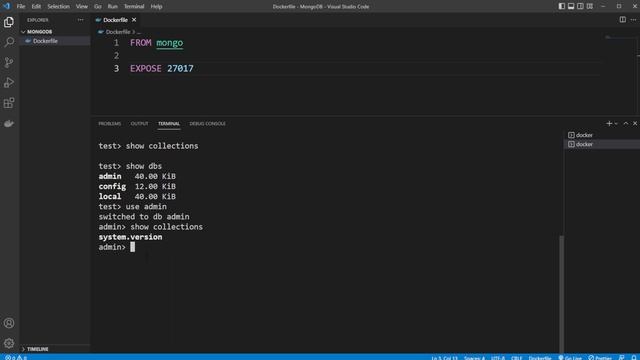Open Dockerfile in the Explorer tree
The image size is (640, 360).
click(55, 41)
